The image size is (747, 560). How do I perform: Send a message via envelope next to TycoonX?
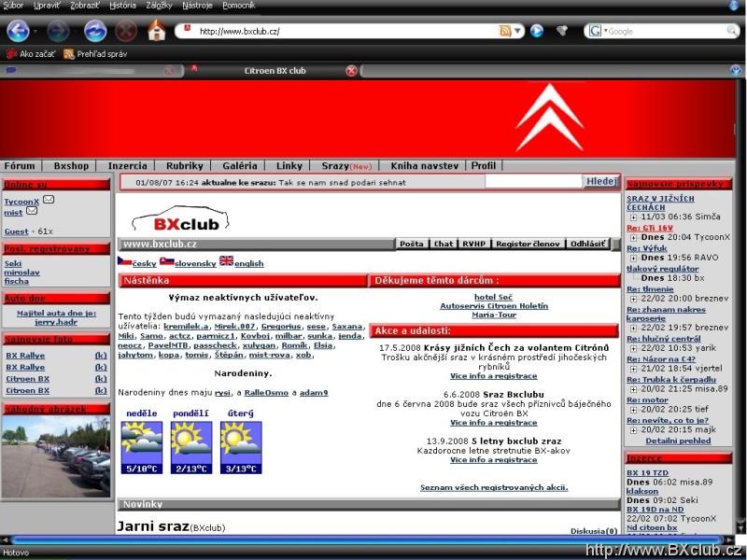click(x=49, y=200)
